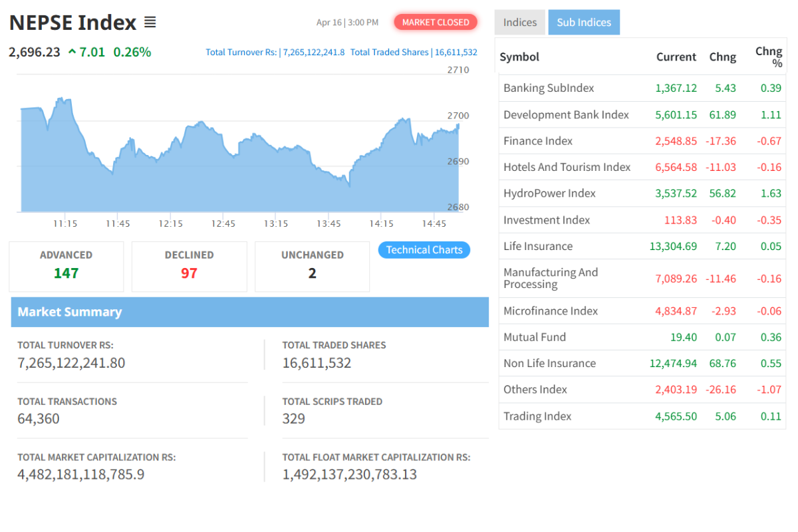This screenshot has height=532, width=798.
Task: Click the HydroPower value 3,537.52
Action: [676, 194]
